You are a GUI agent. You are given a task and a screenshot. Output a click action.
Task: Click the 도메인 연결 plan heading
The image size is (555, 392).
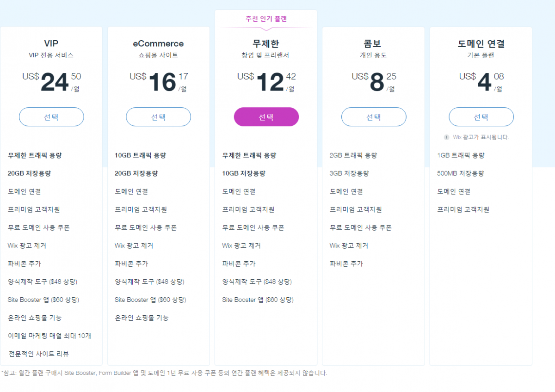(481, 43)
